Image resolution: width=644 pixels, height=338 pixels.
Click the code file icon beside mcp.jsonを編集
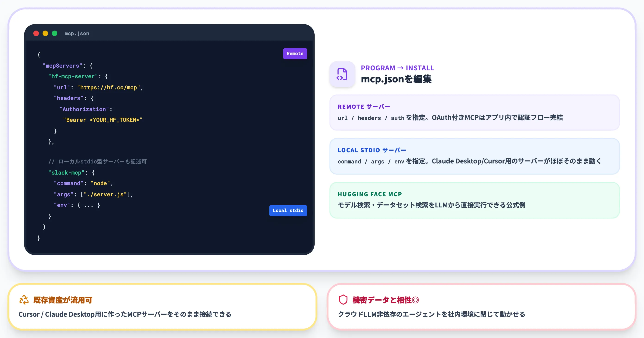point(342,74)
